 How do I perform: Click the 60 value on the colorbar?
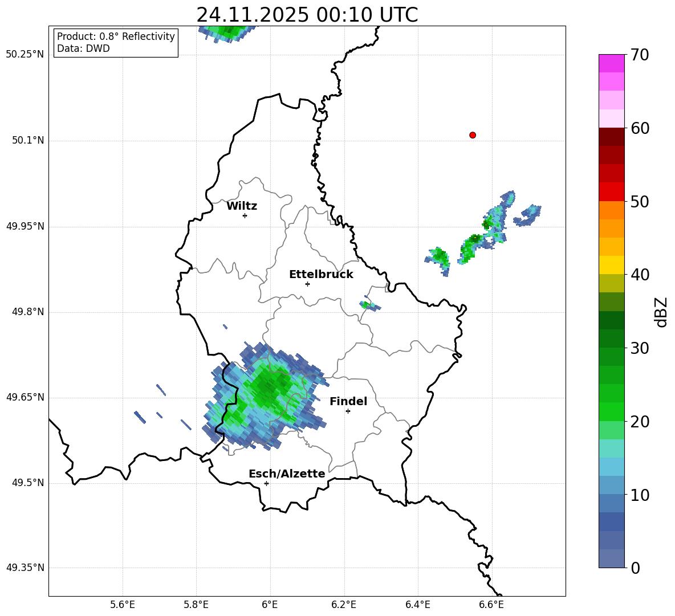pos(640,128)
